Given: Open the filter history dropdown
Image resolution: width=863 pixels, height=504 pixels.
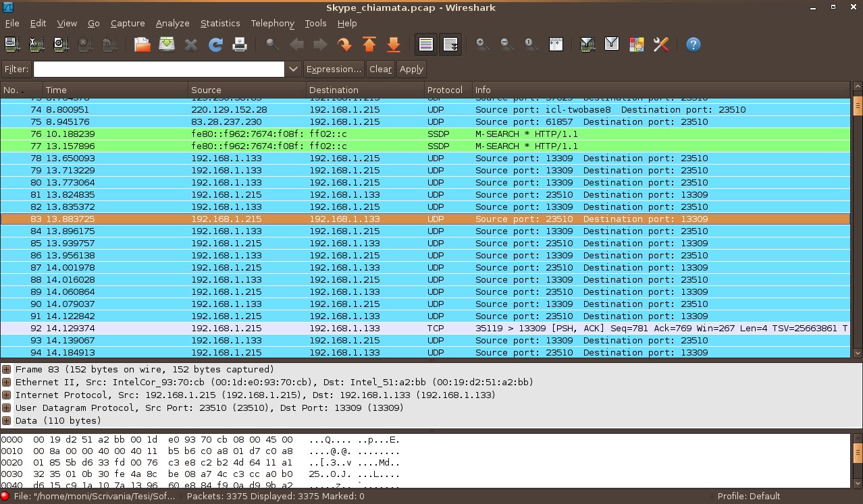Looking at the screenshot, I should click(x=293, y=69).
